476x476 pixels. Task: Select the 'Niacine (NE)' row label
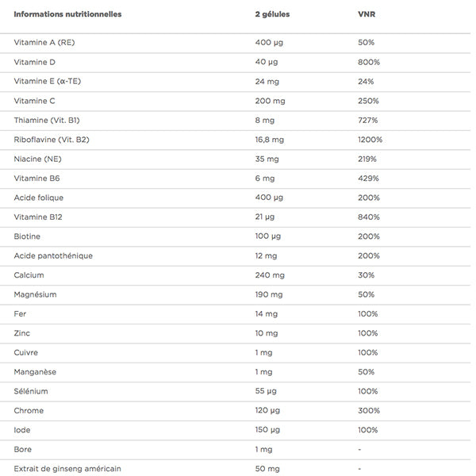click(37, 159)
